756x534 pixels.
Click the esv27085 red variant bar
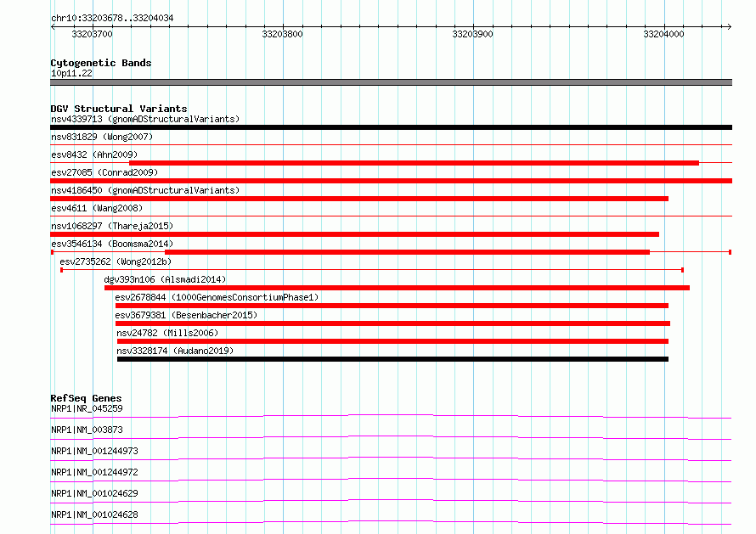tap(391, 181)
